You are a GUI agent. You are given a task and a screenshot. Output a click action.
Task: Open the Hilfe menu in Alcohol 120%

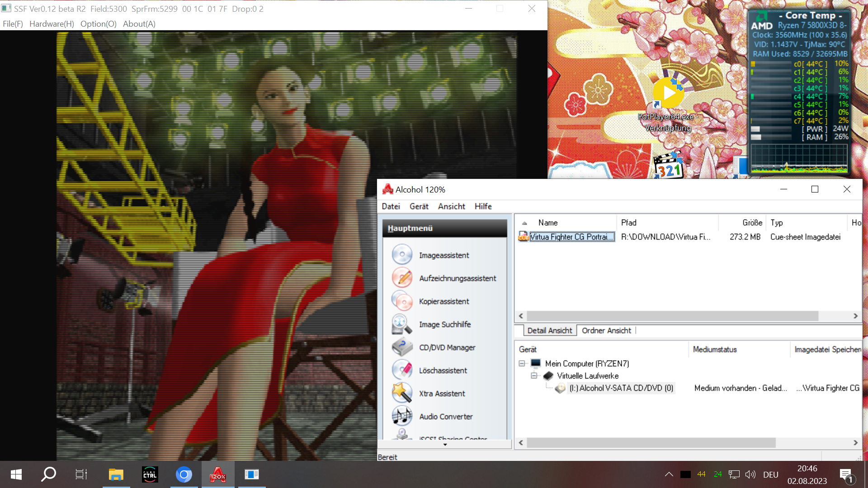[x=483, y=206]
